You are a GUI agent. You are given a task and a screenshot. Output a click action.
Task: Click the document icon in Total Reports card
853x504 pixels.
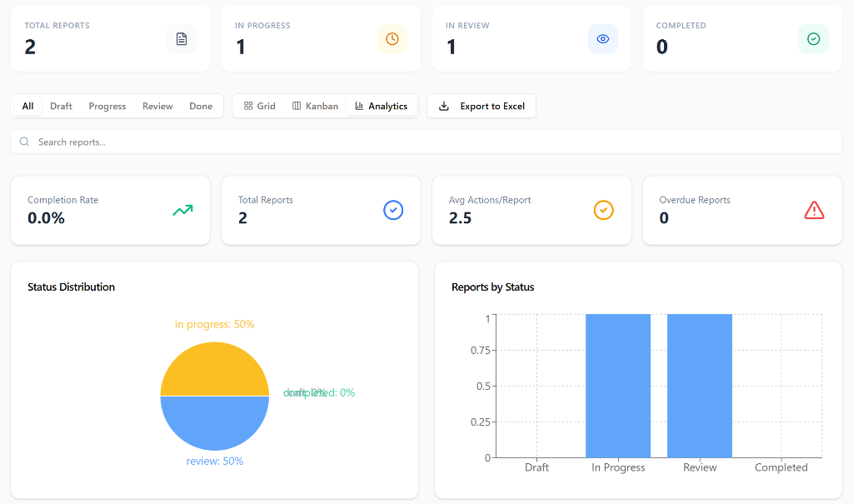pos(182,39)
